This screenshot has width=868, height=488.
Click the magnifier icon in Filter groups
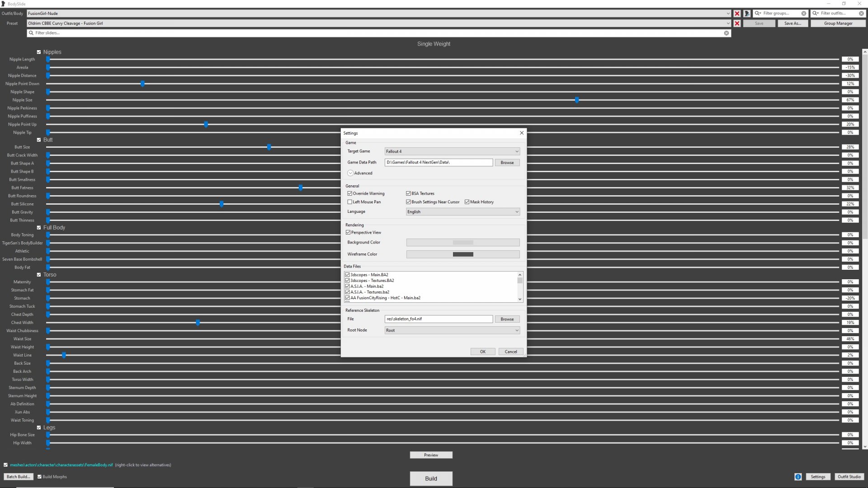[x=758, y=14]
